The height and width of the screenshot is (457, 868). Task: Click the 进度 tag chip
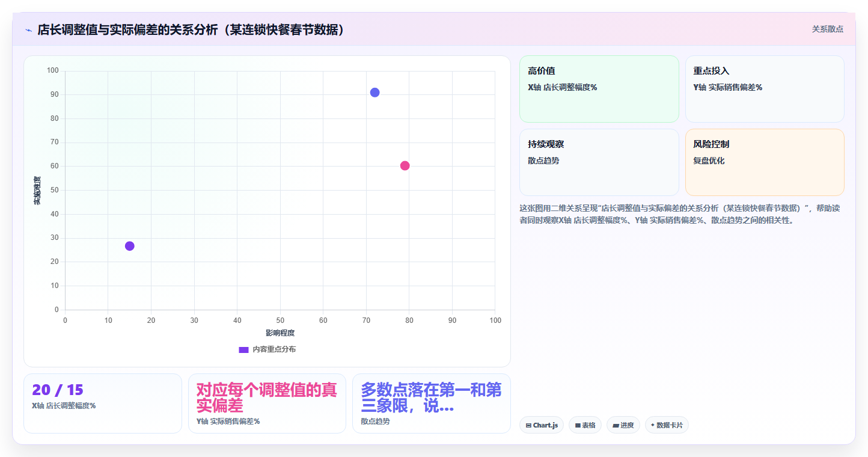coord(623,425)
